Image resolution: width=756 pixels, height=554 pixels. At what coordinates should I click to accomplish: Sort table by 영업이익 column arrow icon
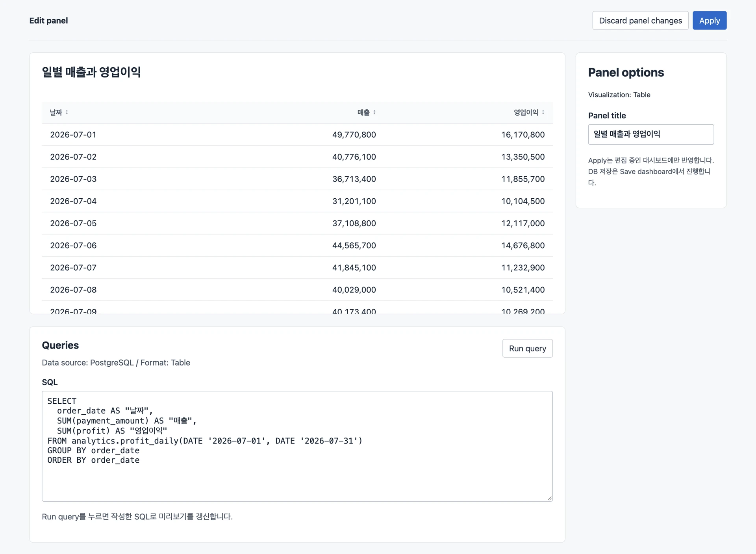pyautogui.click(x=543, y=113)
